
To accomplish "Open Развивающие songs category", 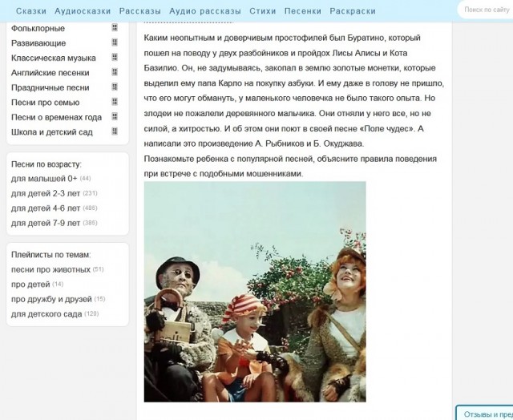I will pos(38,43).
